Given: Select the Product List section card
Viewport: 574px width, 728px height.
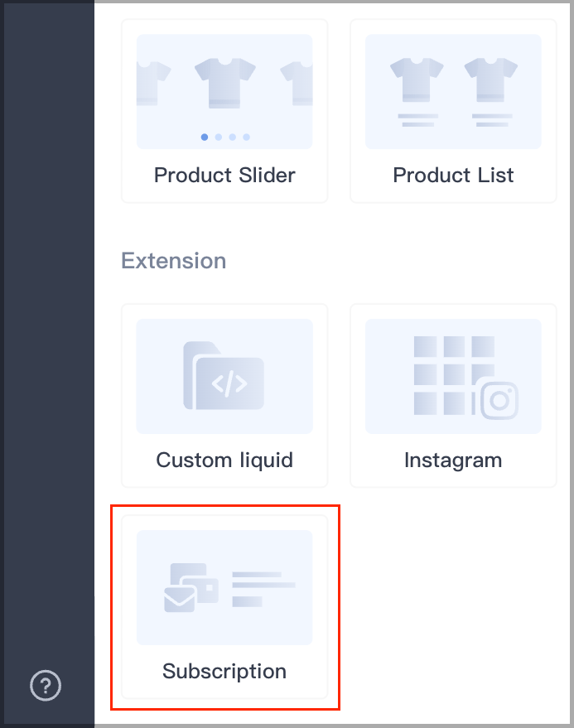Looking at the screenshot, I should tap(453, 111).
